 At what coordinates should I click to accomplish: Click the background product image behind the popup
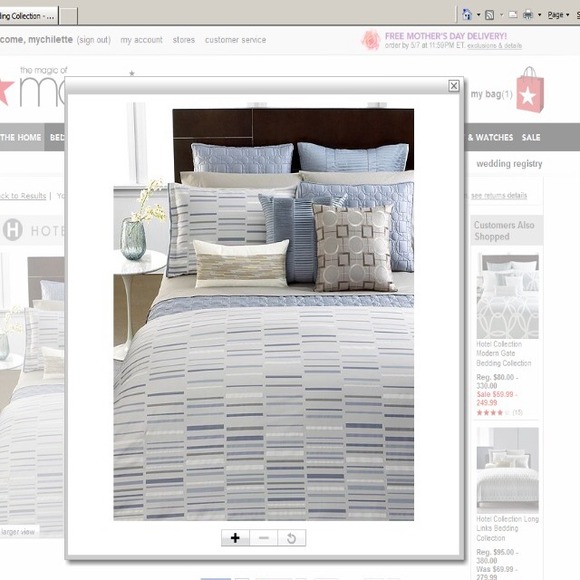point(32,395)
